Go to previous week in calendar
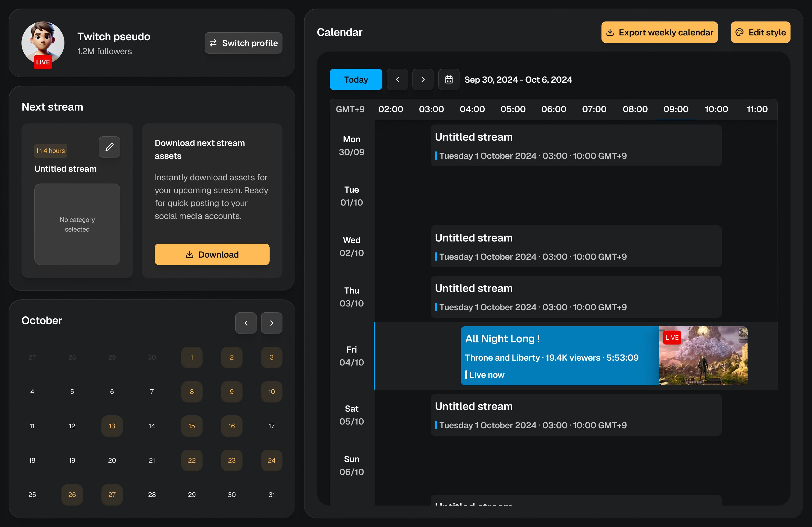Viewport: 812px width, 527px height. click(397, 79)
